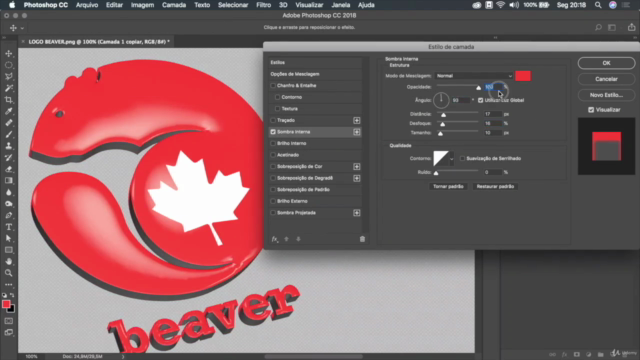640x360 pixels.
Task: Select the Path Selection tool
Action: click(9, 238)
